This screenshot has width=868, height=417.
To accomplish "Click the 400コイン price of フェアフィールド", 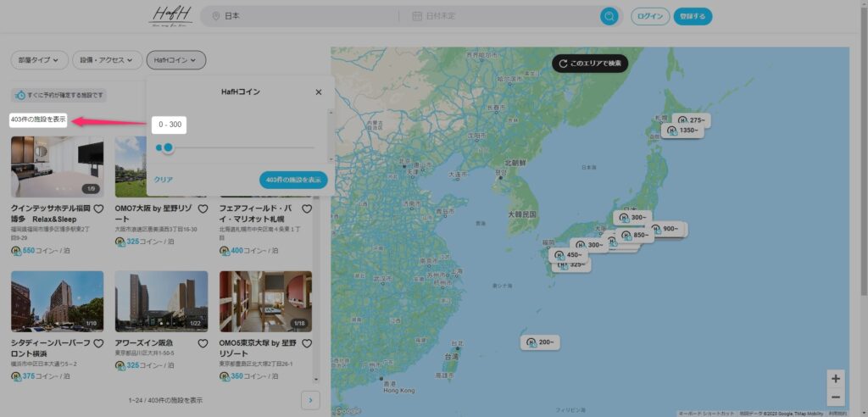I will click(248, 251).
